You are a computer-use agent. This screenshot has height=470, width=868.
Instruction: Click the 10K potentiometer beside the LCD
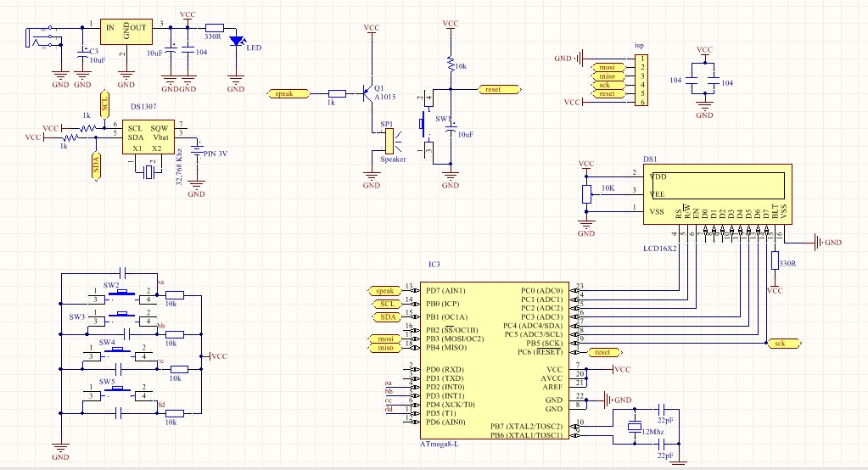click(x=585, y=194)
